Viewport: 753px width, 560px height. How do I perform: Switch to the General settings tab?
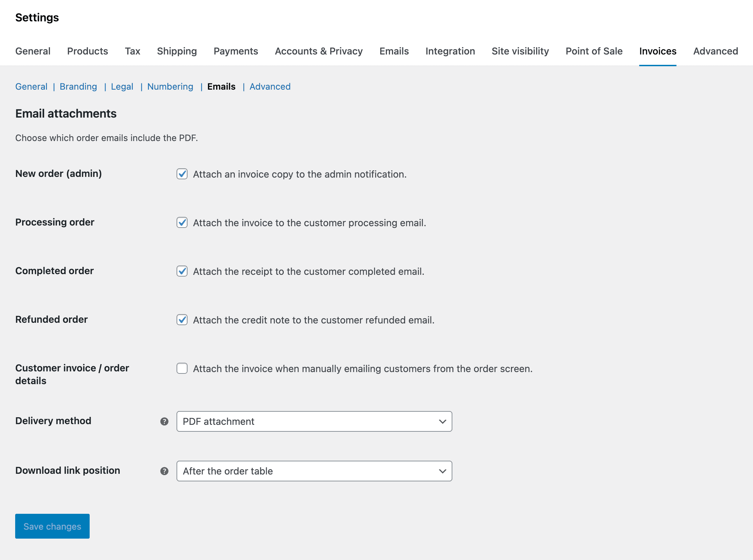tap(33, 51)
